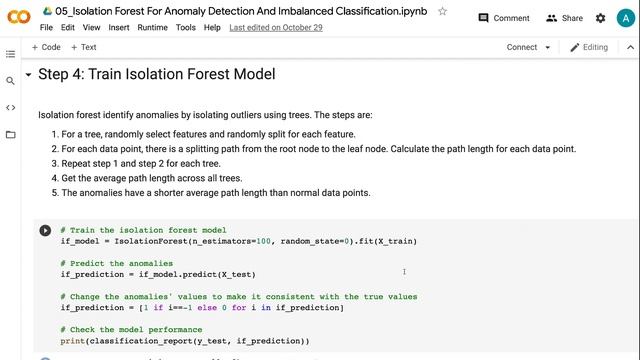Image resolution: width=640 pixels, height=360 pixels.
Task: Click the if_model.predict(X_test) code line
Action: click(158, 274)
